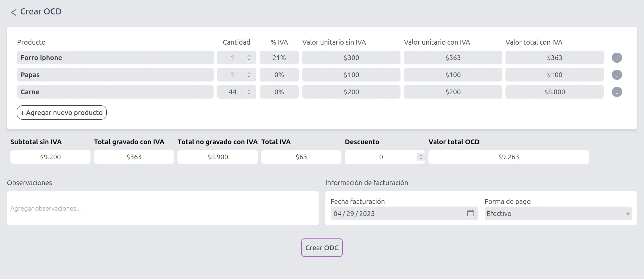This screenshot has width=644, height=279.
Task: Go back using the arrow beside Crear OCD
Action: 13,12
